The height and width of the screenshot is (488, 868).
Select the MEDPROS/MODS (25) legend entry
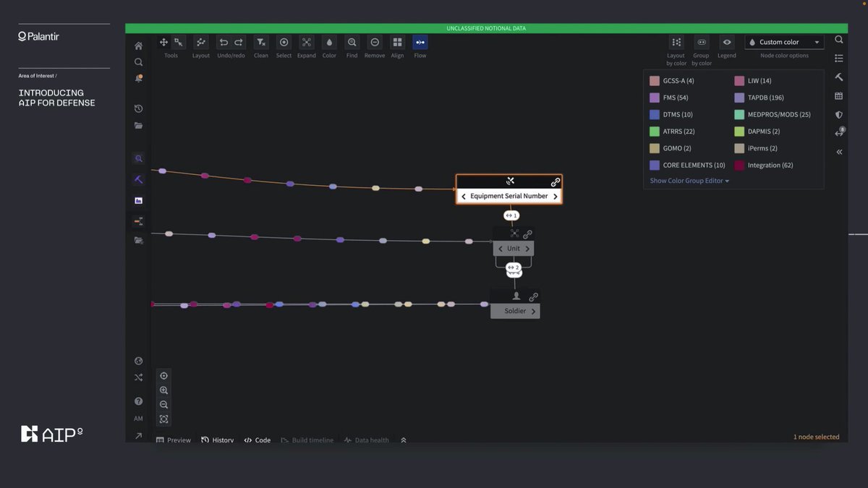[773, 114]
